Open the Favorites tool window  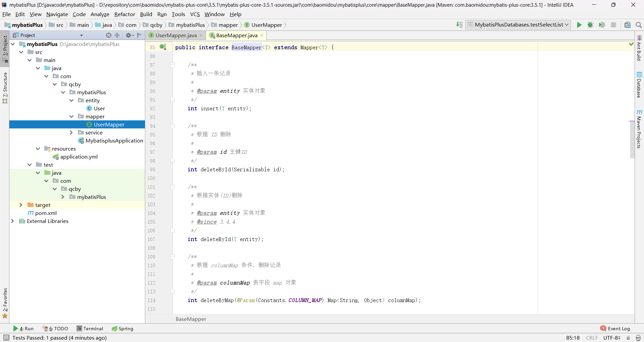(5, 303)
